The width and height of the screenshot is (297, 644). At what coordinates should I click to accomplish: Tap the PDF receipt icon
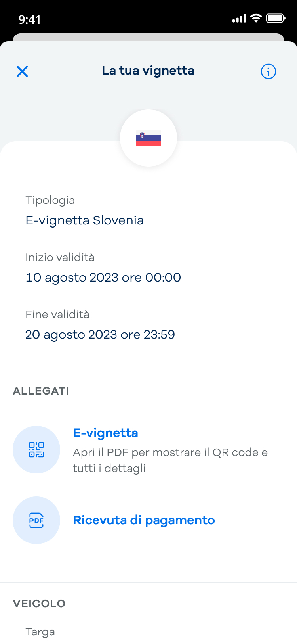36,520
